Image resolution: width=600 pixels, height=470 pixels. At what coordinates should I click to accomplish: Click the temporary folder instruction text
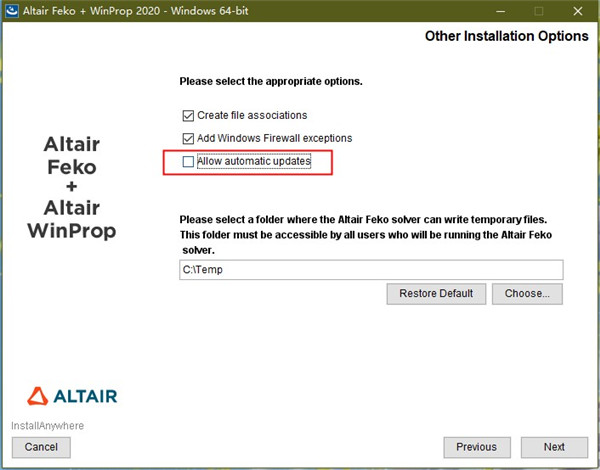pos(366,235)
